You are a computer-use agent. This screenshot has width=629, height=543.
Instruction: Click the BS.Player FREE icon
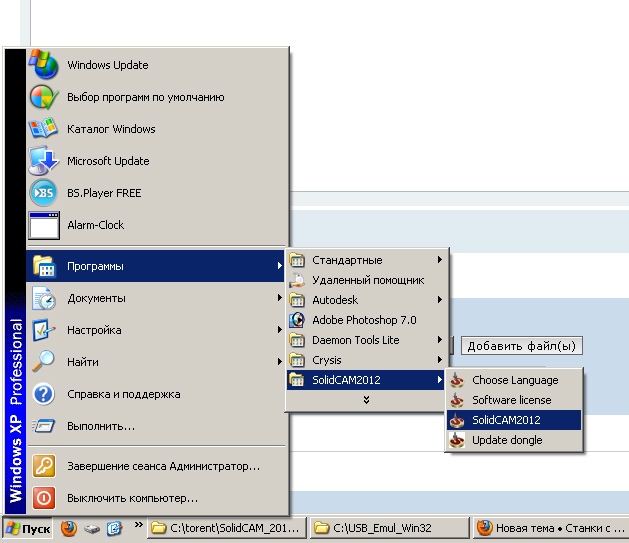click(43, 193)
